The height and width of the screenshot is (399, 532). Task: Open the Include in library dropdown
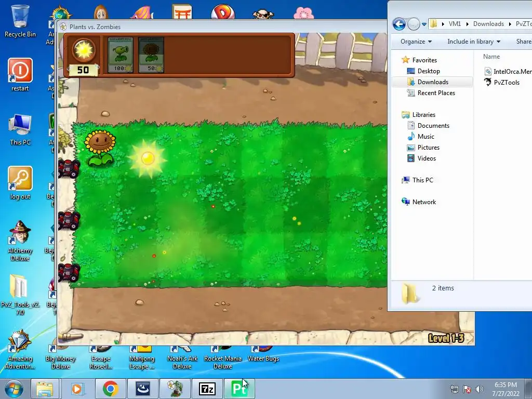[x=474, y=42]
